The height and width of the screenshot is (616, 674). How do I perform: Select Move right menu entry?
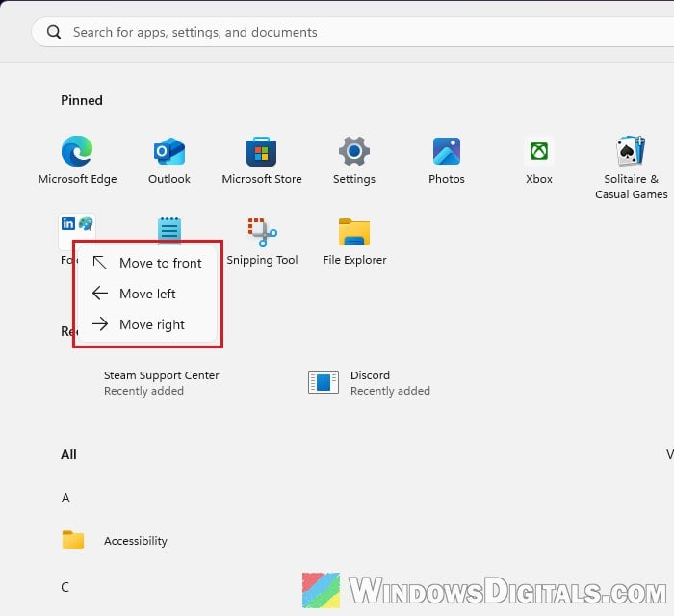coord(147,324)
